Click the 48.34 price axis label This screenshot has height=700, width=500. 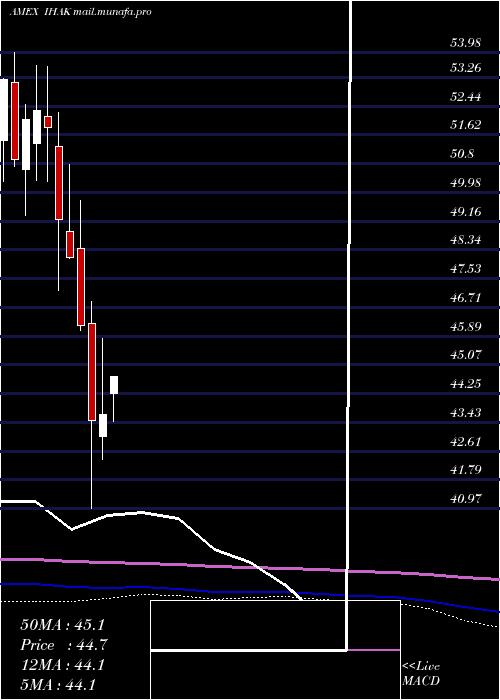pyautogui.click(x=466, y=240)
